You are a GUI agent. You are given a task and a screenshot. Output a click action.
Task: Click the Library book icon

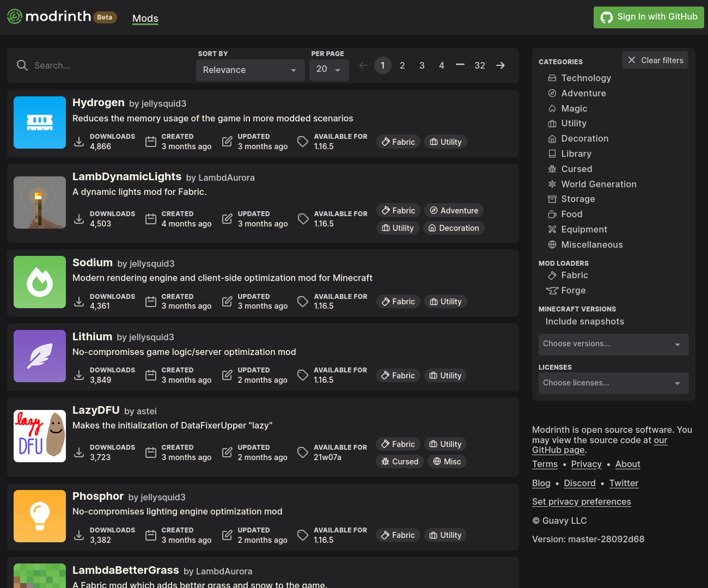point(552,154)
